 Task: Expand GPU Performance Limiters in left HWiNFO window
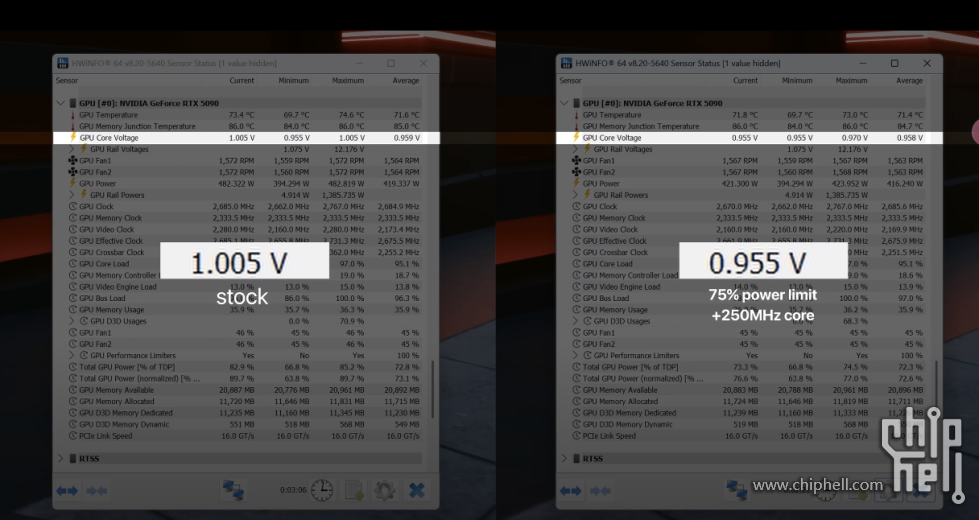72,355
